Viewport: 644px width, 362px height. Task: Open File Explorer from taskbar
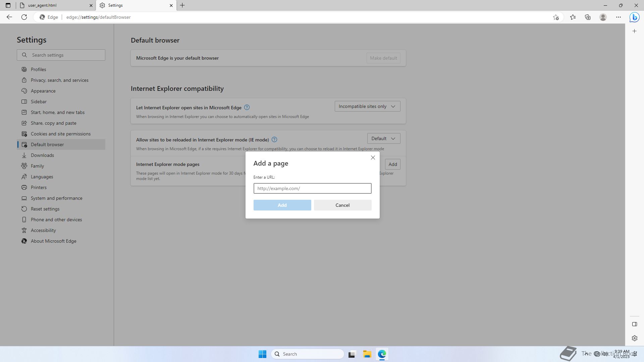[x=367, y=354]
